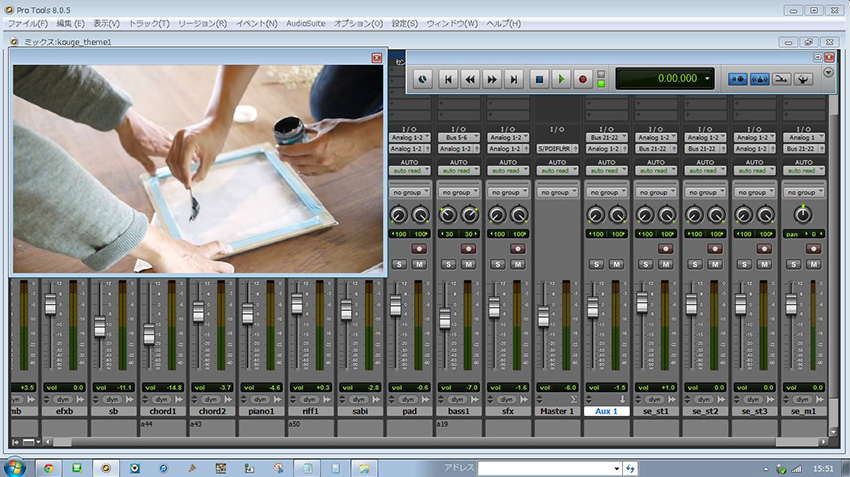Open the Aux 1 'auto read' automation selector
The height and width of the screenshot is (477, 850).
point(606,170)
